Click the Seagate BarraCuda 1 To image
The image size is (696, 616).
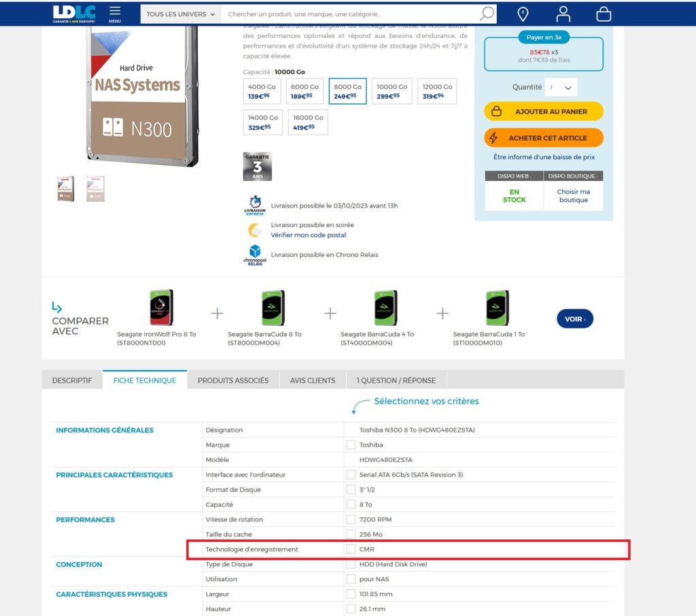coord(497,308)
